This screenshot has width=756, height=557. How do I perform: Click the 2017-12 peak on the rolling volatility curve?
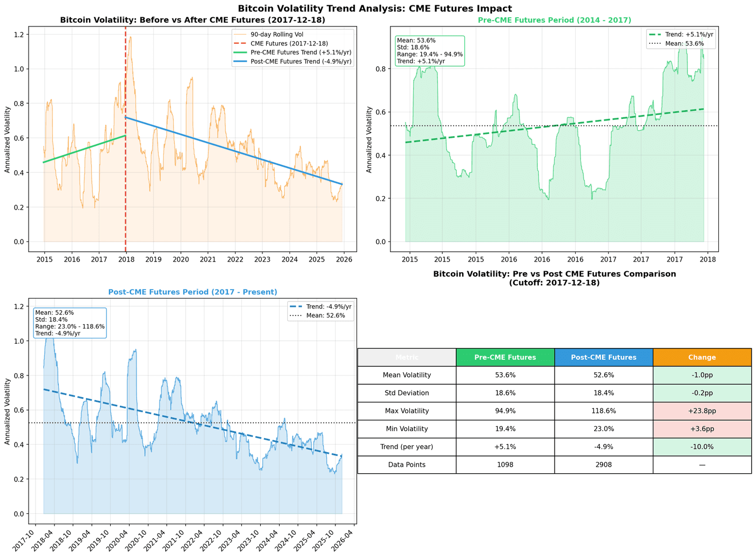click(130, 37)
